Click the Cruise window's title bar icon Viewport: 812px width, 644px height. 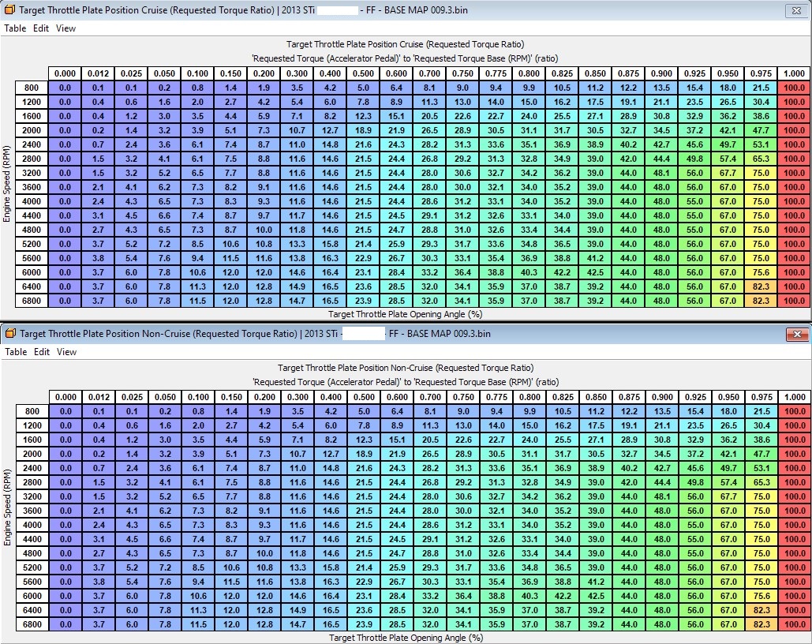tap(9, 10)
